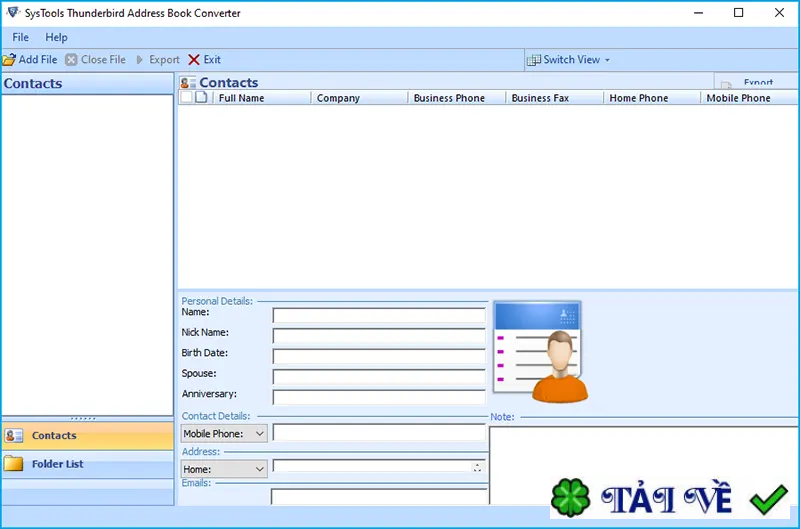The width and height of the screenshot is (800, 529).
Task: Click the Add File folder icon
Action: pos(9,60)
